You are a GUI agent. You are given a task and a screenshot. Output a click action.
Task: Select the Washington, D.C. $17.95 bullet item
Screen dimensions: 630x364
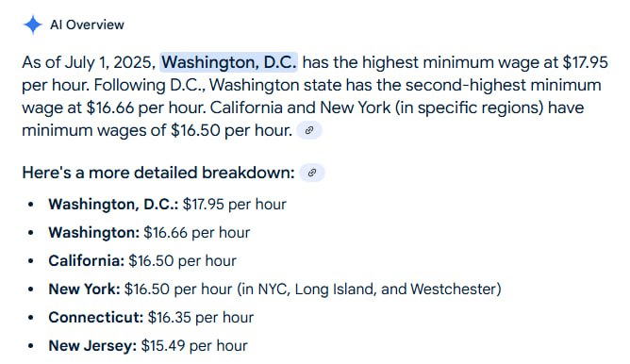click(x=167, y=204)
